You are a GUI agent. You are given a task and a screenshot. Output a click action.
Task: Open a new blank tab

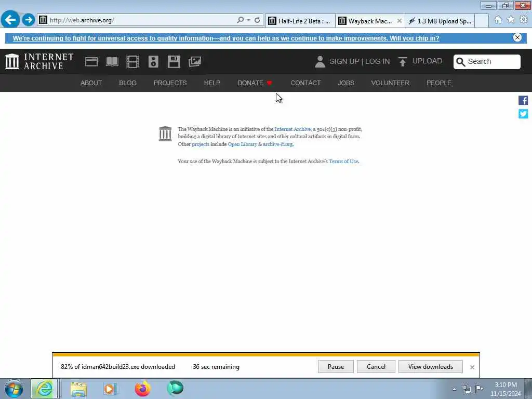482,21
